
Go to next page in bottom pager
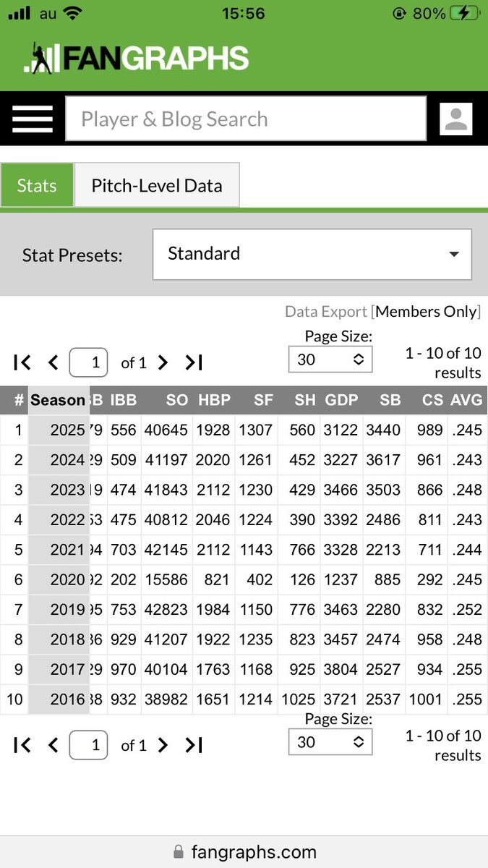tap(163, 745)
